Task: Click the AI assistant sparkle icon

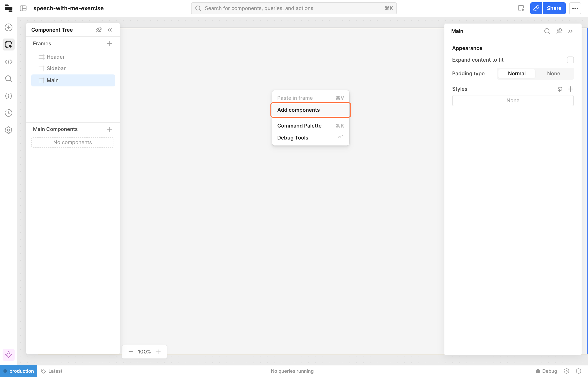Action: point(9,355)
